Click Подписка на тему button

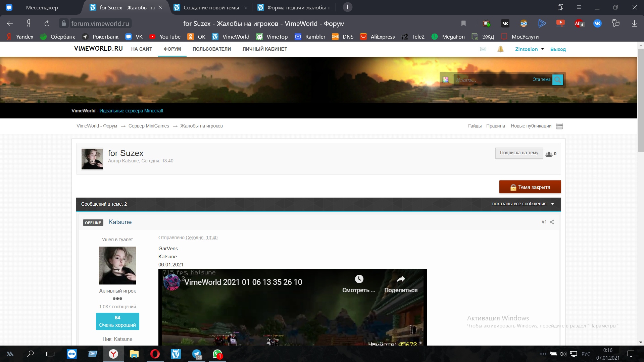pos(519,153)
